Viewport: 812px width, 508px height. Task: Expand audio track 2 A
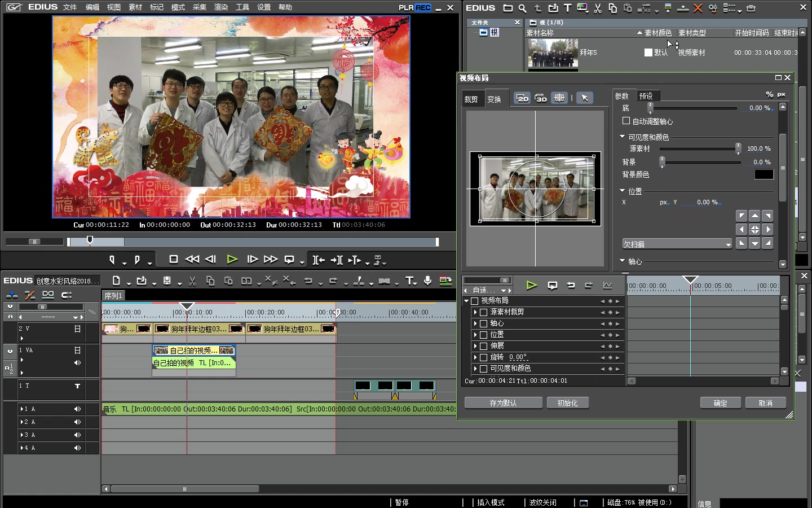[x=21, y=422]
